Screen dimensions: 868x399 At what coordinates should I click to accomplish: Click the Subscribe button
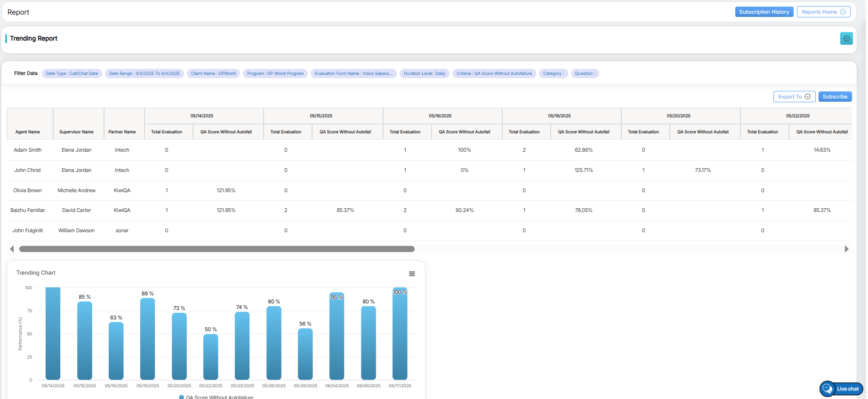pyautogui.click(x=835, y=97)
